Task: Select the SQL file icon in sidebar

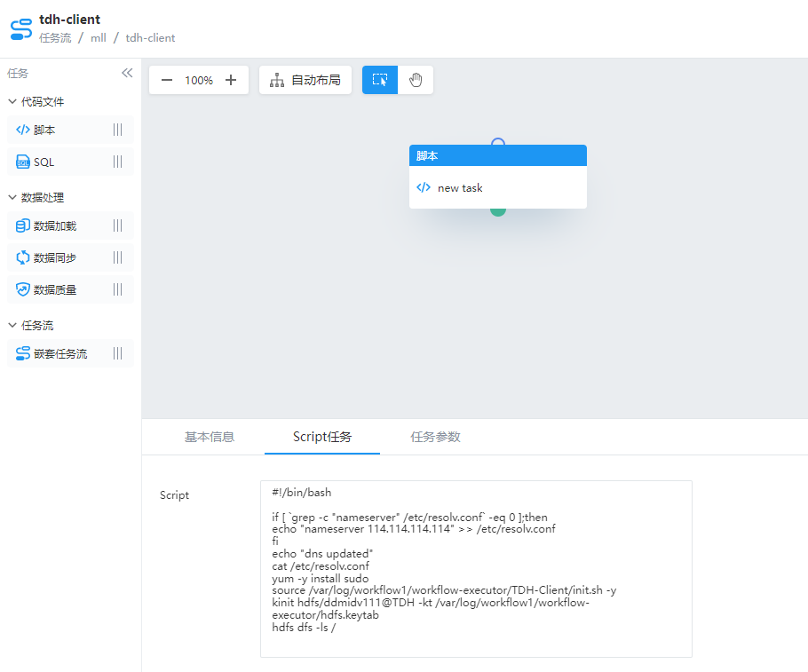Action: (x=23, y=162)
